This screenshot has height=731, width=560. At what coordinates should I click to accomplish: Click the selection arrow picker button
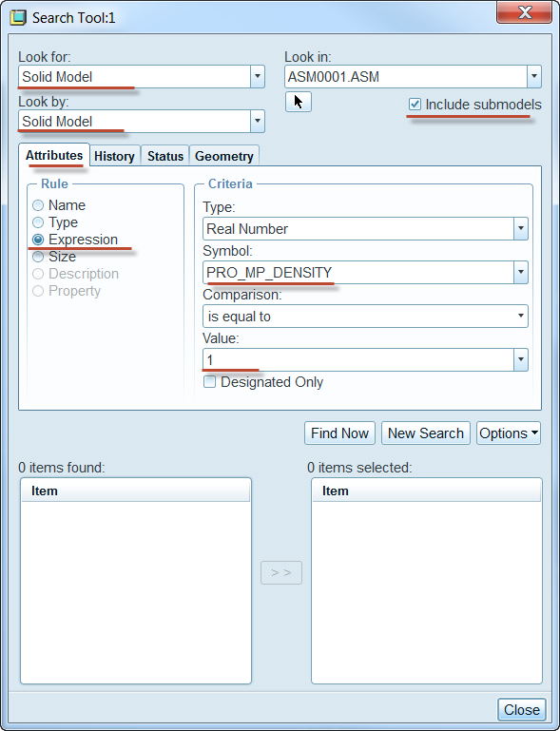coord(299,102)
